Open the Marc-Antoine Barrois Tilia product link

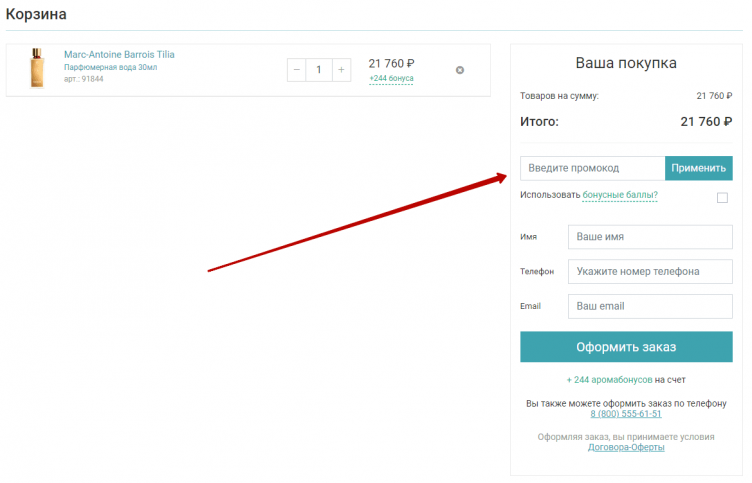tap(119, 54)
